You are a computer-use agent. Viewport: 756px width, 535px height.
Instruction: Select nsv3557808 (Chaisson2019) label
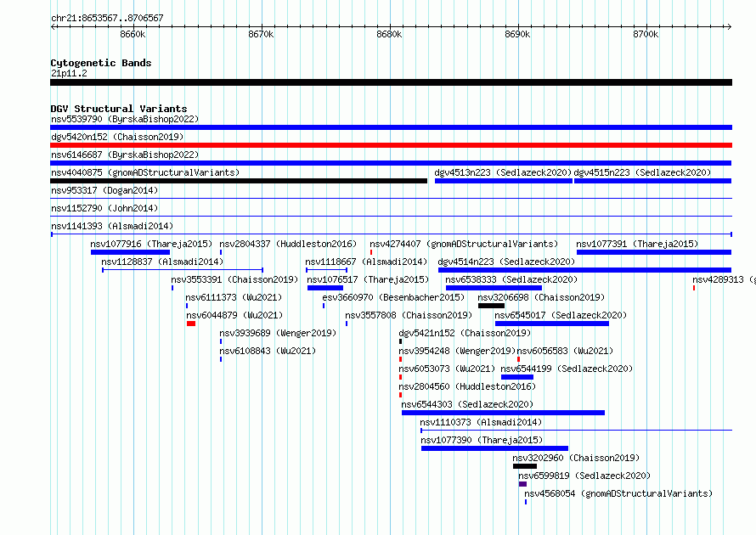pos(409,315)
